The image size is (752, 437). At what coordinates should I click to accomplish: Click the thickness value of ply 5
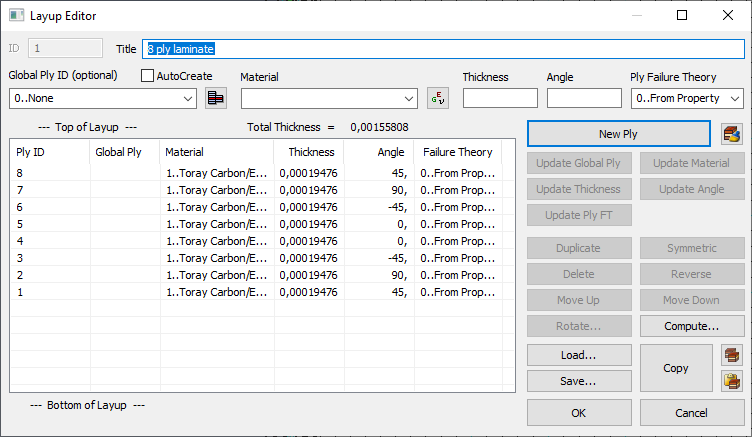[308, 224]
